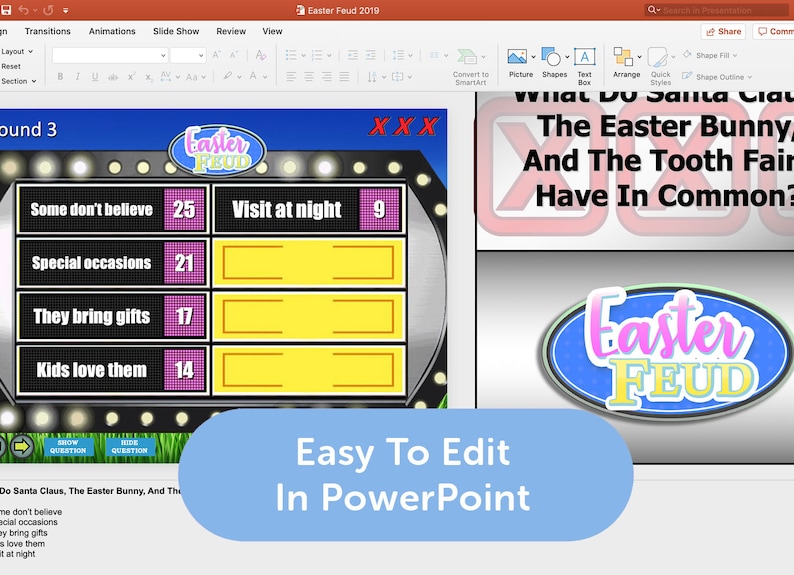
Task: Click Increase Indent icon
Action: pyautogui.click(x=371, y=55)
